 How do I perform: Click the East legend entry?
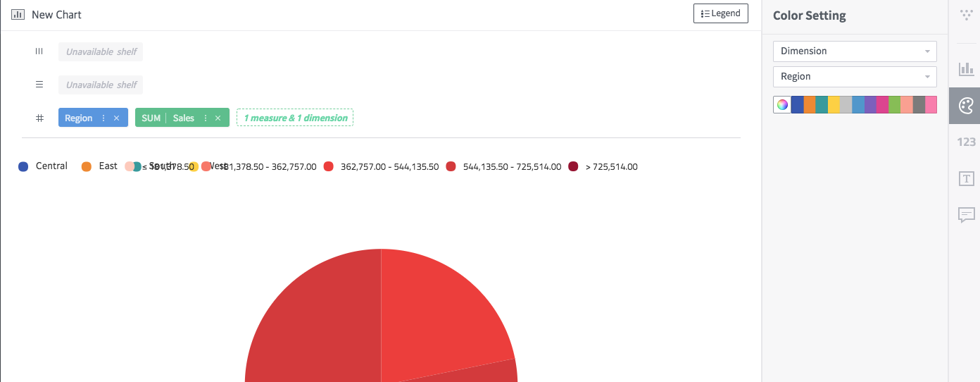tap(99, 166)
